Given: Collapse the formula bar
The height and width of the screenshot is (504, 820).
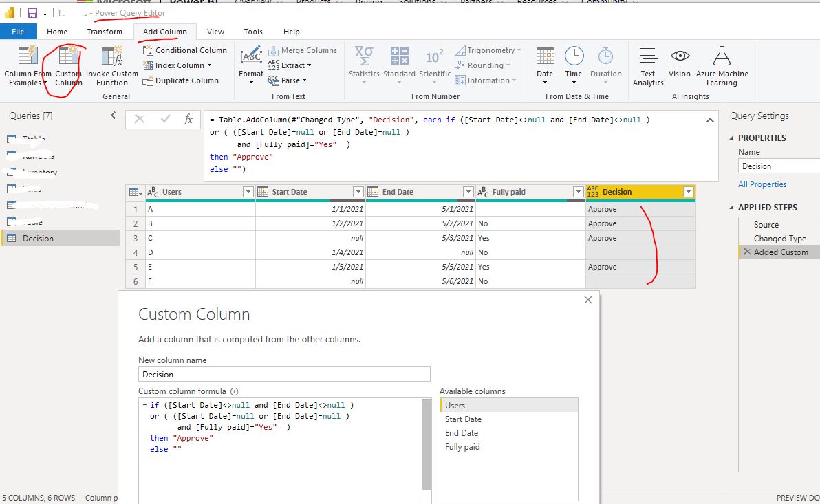Looking at the screenshot, I should point(710,120).
